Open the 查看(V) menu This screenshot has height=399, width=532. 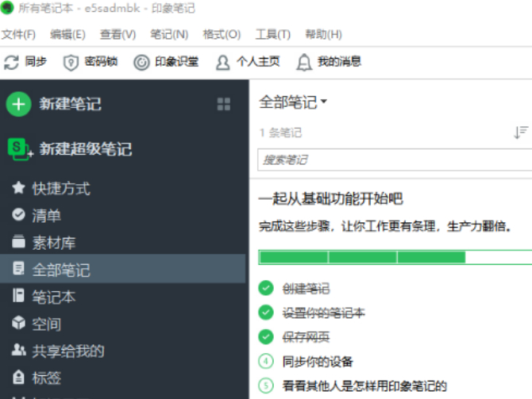coord(118,34)
